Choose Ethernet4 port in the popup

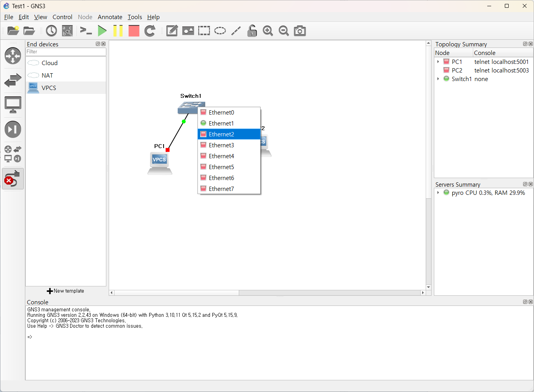(x=229, y=156)
